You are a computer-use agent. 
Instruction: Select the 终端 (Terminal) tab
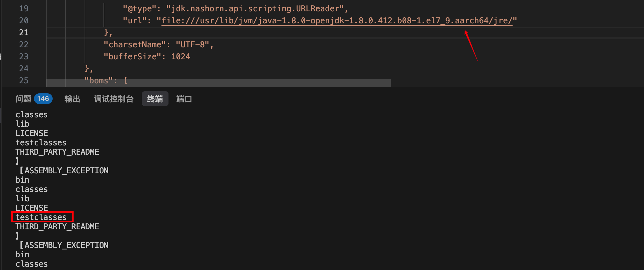coord(155,99)
